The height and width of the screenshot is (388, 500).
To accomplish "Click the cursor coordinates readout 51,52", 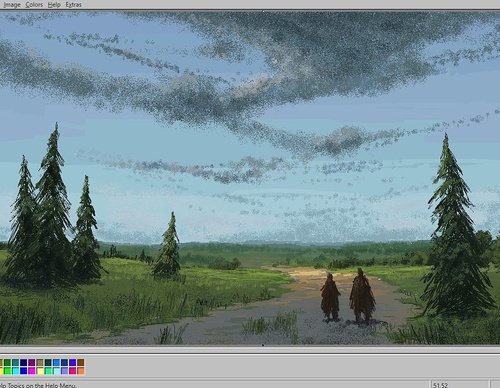I will (x=441, y=385).
